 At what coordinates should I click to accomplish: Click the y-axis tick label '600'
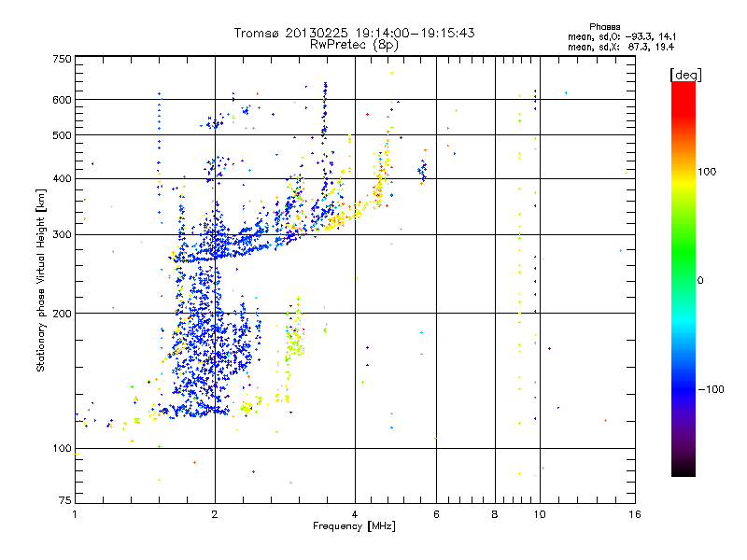(x=63, y=100)
